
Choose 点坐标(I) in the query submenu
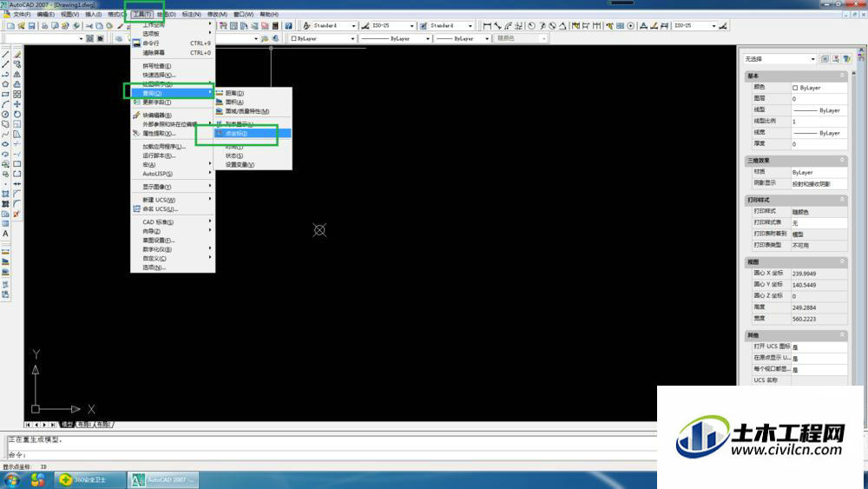click(x=253, y=134)
